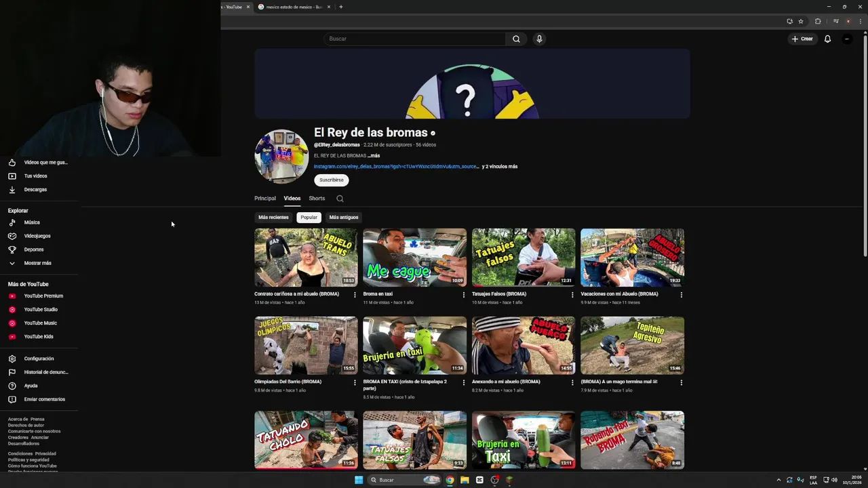Open CapCut icon in taskbar
This screenshot has width=868, height=488.
point(479,480)
